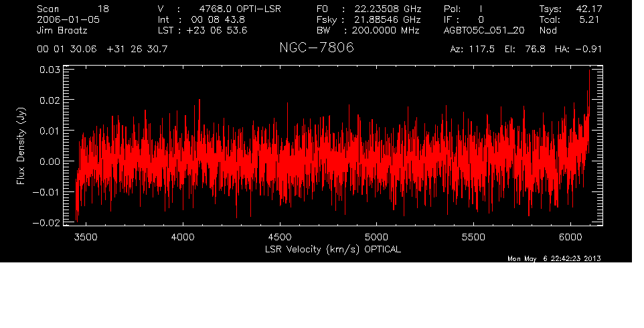Click Tcal value 5.21
644x328 pixels.
click(589, 19)
